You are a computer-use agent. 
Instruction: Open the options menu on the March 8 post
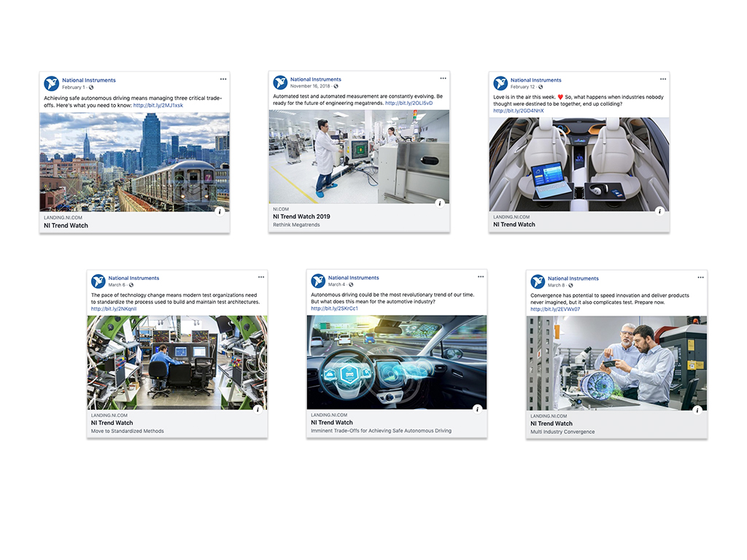tap(700, 277)
